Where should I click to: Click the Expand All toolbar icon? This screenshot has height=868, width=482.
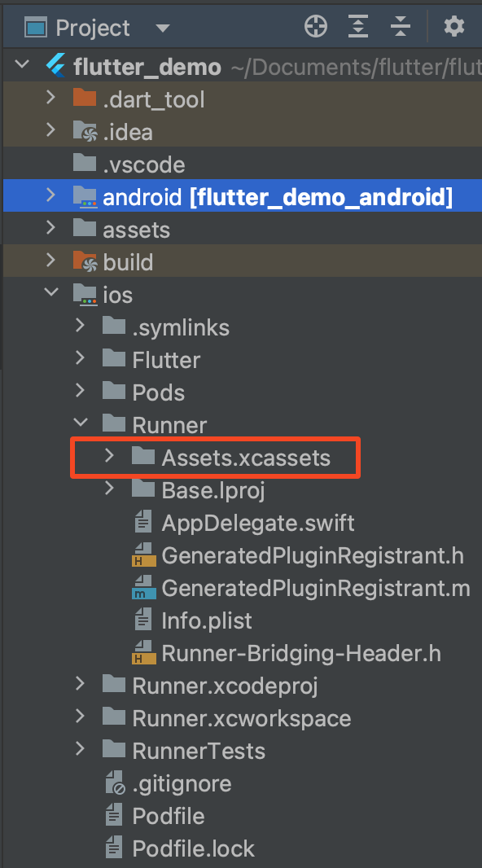[358, 26]
